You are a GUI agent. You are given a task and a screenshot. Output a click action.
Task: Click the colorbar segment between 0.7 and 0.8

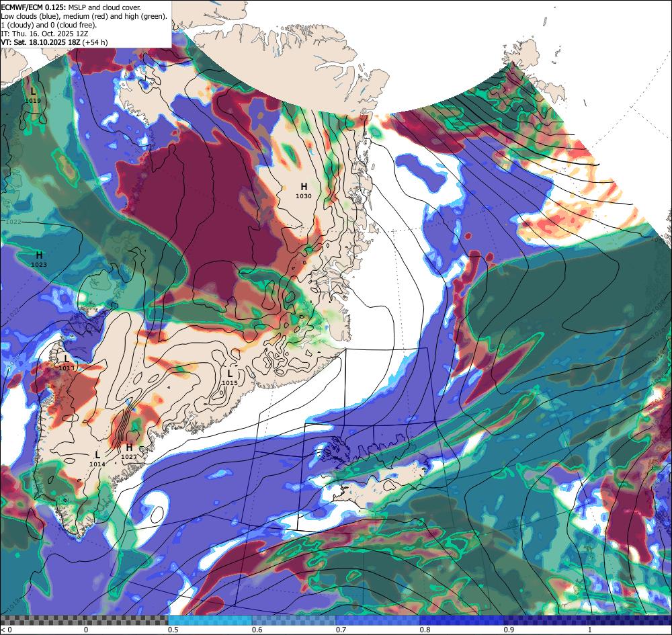point(378,620)
